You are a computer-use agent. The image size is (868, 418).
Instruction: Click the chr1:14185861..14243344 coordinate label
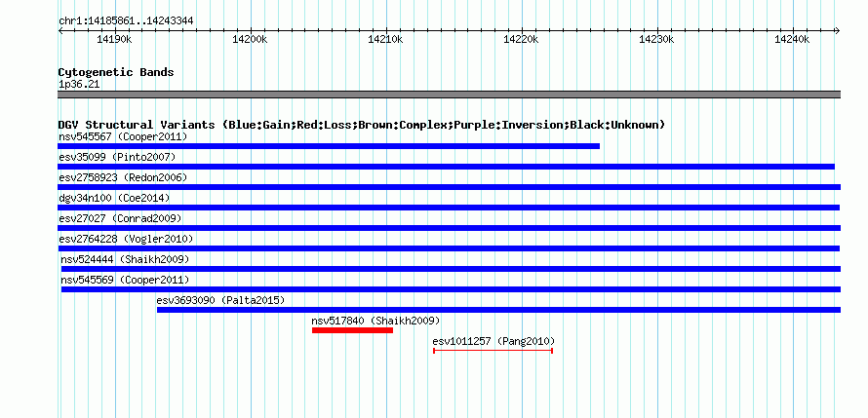[x=126, y=21]
